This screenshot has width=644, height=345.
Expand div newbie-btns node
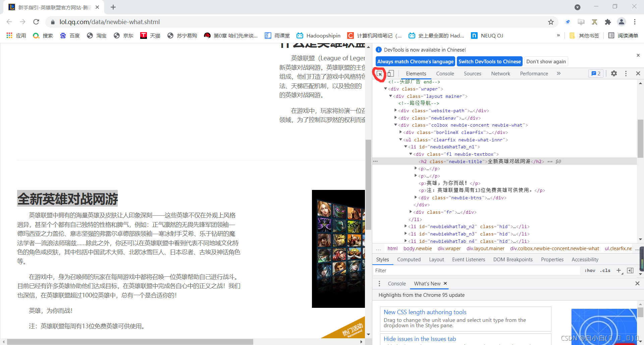(x=416, y=197)
